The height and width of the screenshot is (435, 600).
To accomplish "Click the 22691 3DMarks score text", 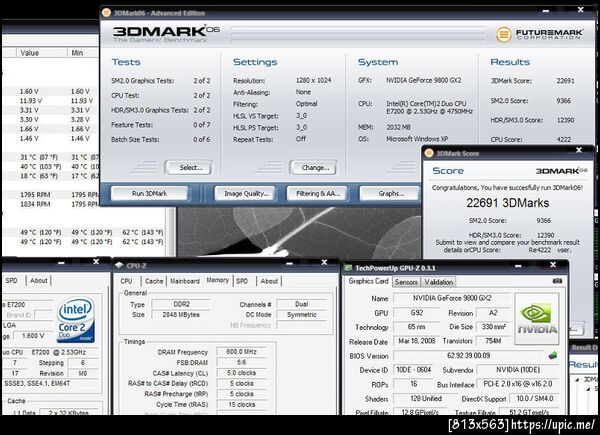I will coord(507,203).
